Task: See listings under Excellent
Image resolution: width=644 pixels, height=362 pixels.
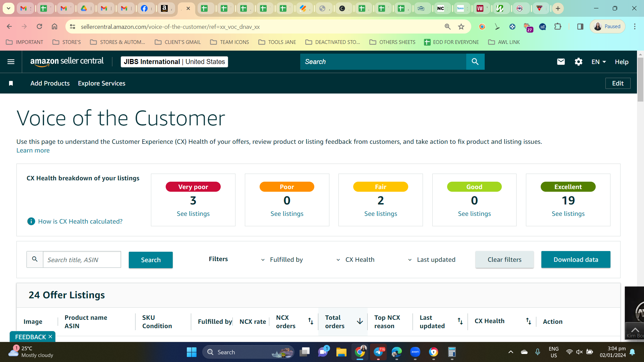Action: click(568, 214)
